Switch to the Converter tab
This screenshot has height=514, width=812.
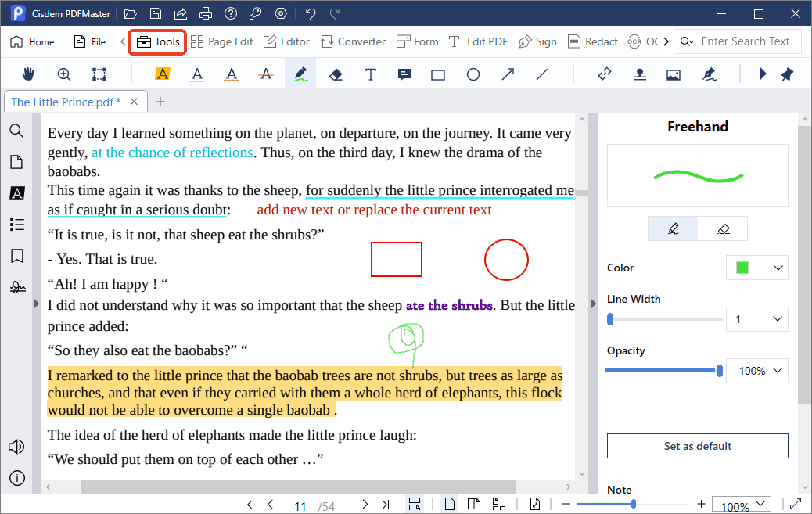(353, 41)
